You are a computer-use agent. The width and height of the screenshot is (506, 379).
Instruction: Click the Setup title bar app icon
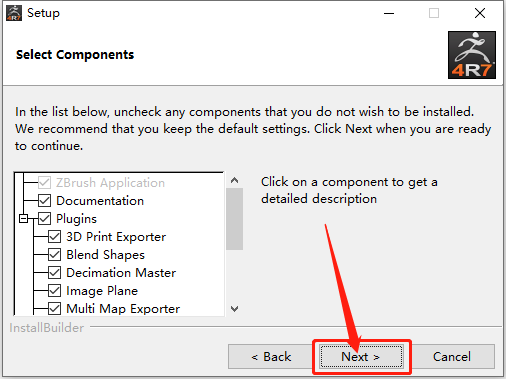14,13
